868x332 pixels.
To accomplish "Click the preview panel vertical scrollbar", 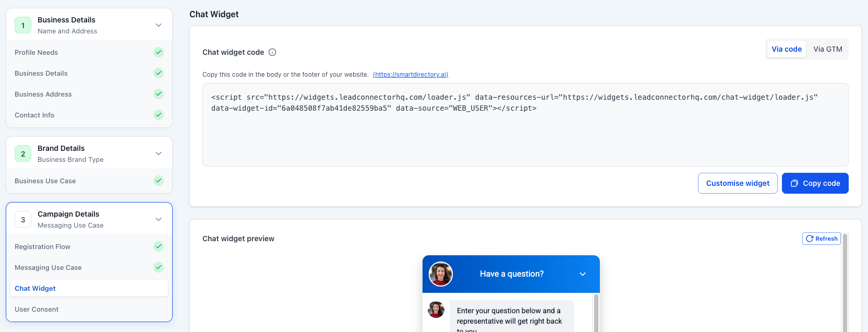I will pyautogui.click(x=845, y=282).
